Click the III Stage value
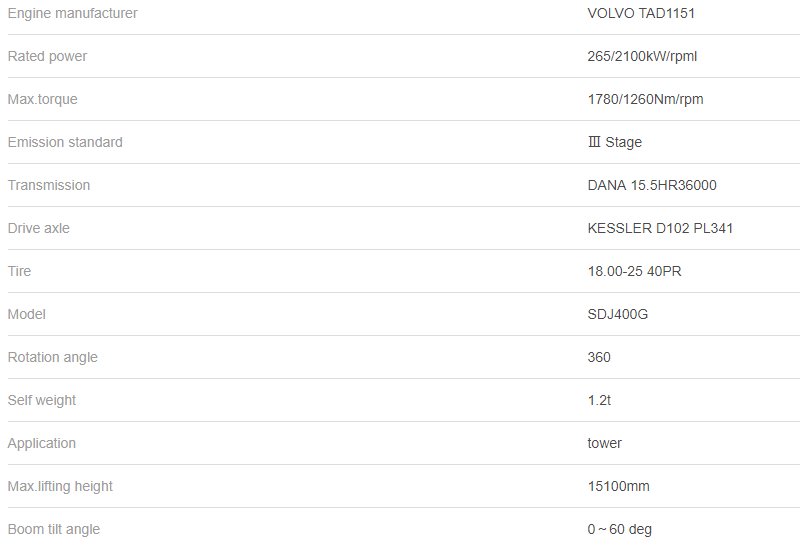The image size is (800, 539). click(x=615, y=142)
